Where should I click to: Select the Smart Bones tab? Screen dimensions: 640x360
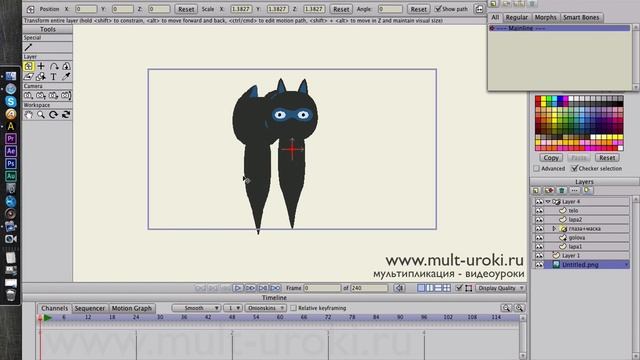pos(581,18)
